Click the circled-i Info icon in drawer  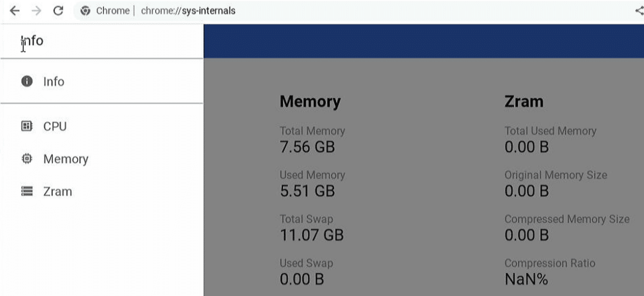27,81
